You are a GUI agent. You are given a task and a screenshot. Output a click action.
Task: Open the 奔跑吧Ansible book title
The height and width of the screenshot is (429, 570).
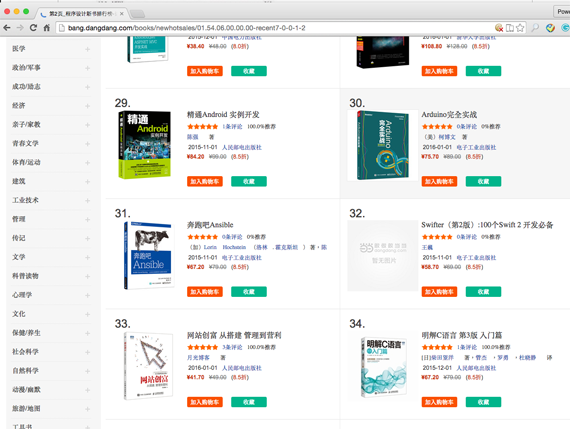210,225
